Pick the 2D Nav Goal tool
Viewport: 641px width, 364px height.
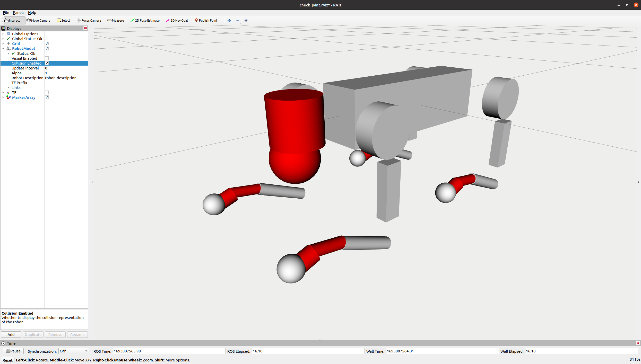pos(177,20)
